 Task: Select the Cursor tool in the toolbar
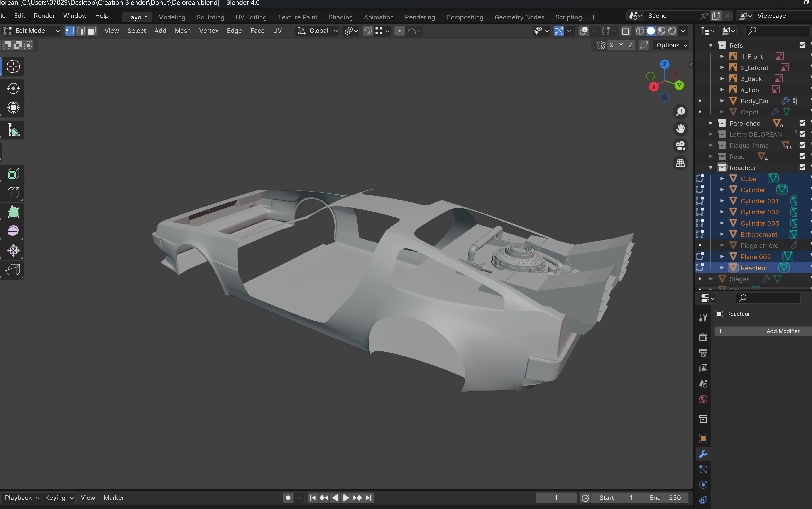[13, 66]
